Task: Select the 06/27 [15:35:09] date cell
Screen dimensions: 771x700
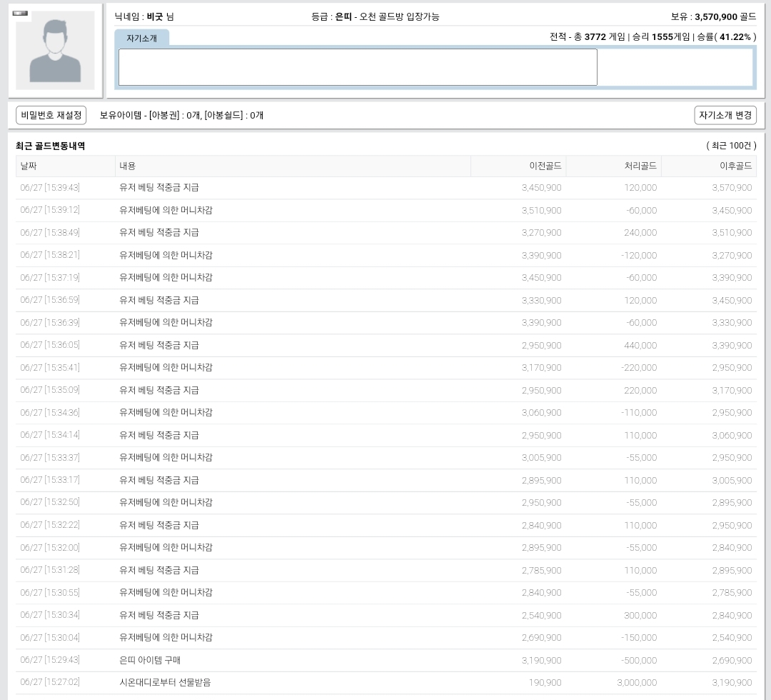Action: pos(50,390)
